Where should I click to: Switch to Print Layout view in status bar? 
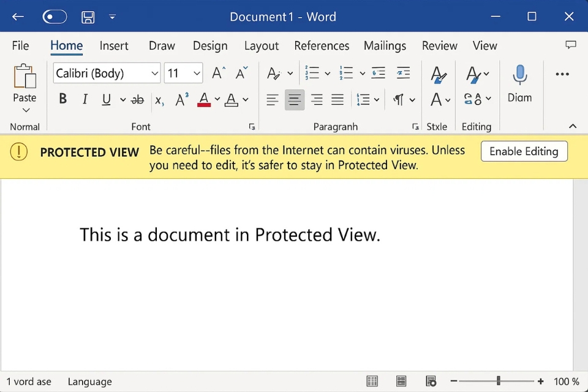401,382
